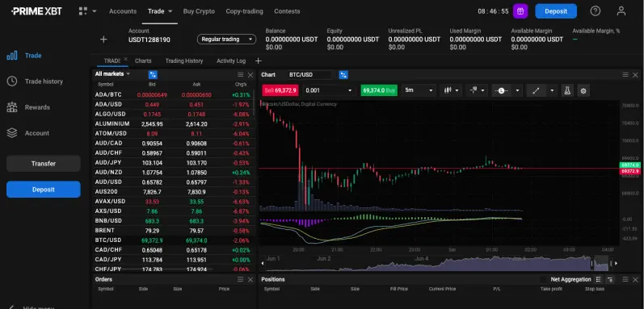Close the TRADE workspace tab
This screenshot has width=644, height=309.
(125, 59)
